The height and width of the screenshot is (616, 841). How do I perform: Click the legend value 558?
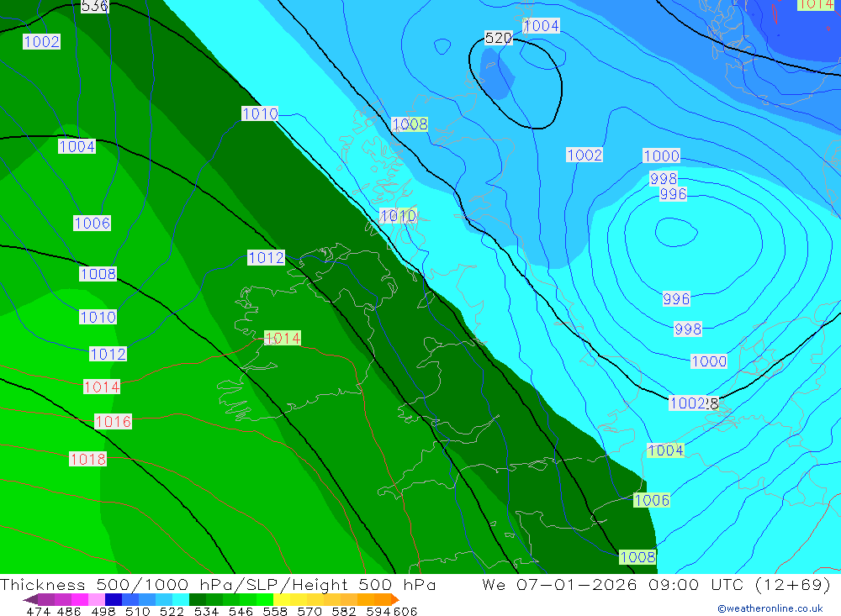pyautogui.click(x=275, y=611)
